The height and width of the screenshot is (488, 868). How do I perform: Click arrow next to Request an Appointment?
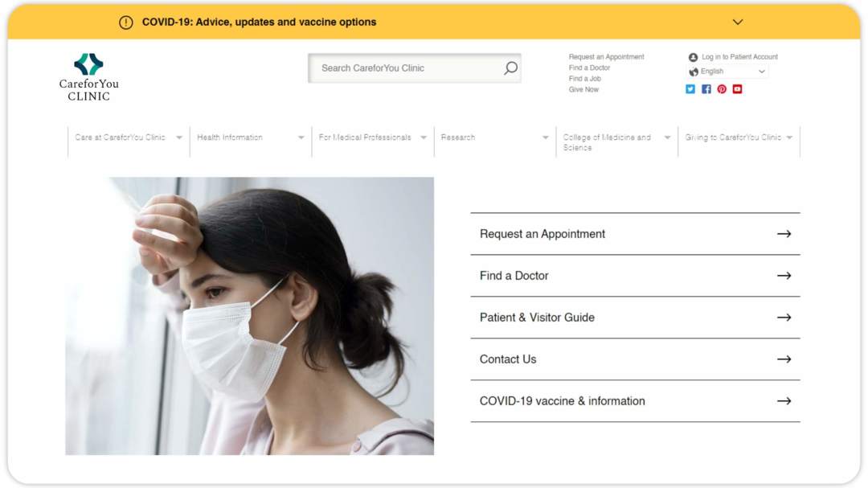click(x=784, y=234)
